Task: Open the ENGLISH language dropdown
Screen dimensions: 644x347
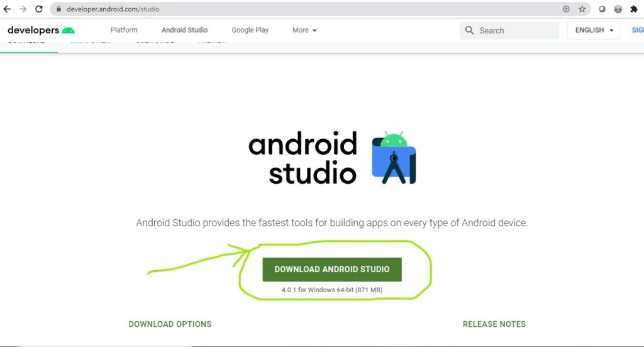Action: (x=594, y=30)
